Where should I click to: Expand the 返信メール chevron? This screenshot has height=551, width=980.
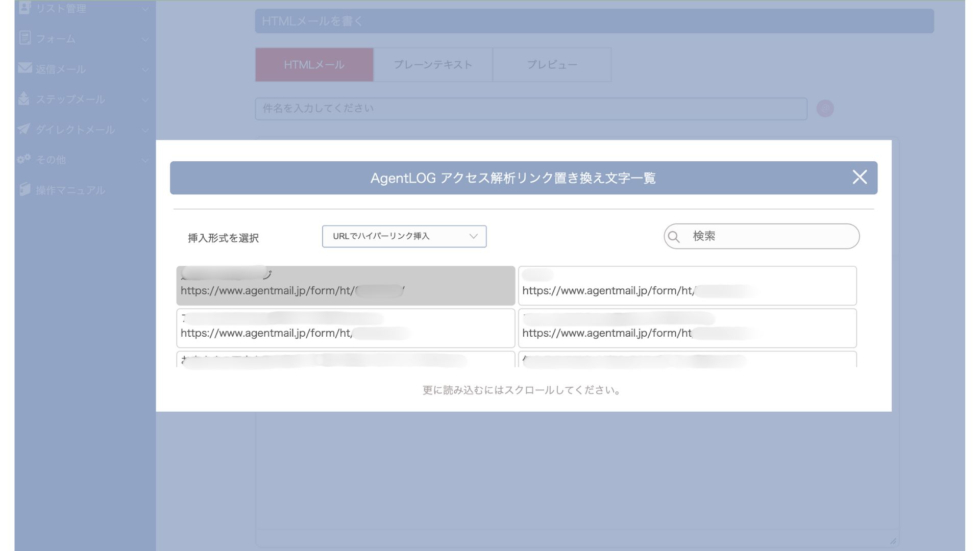[x=145, y=69]
